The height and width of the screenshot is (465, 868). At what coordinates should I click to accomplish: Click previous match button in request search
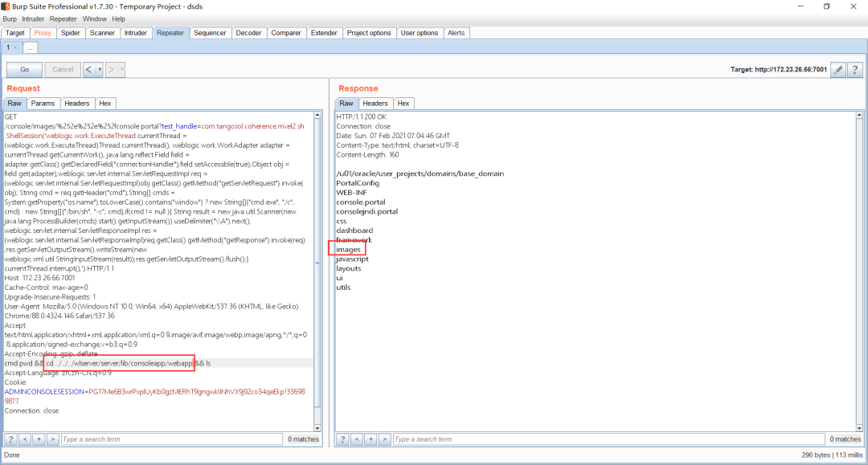pos(25,439)
